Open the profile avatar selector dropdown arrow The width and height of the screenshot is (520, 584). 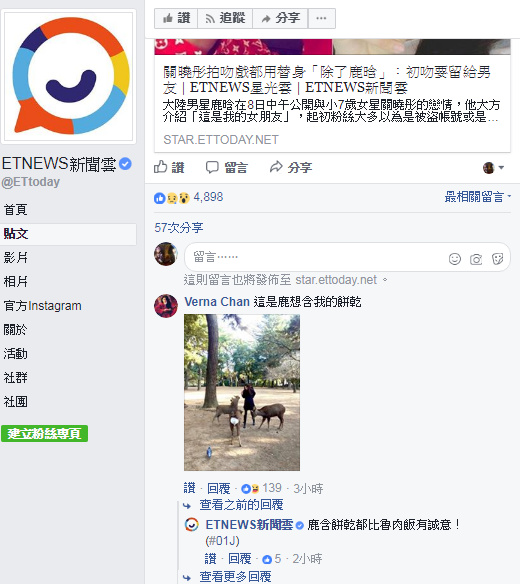click(501, 168)
